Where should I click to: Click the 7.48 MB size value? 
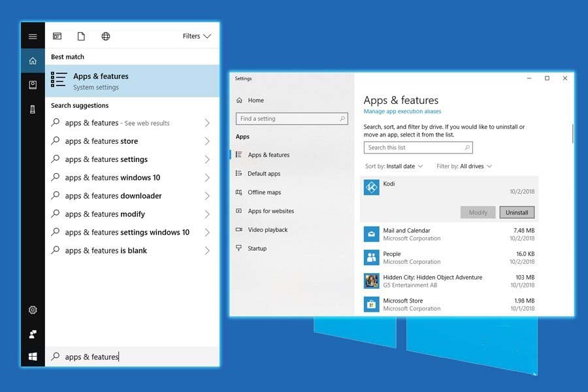pyautogui.click(x=524, y=231)
